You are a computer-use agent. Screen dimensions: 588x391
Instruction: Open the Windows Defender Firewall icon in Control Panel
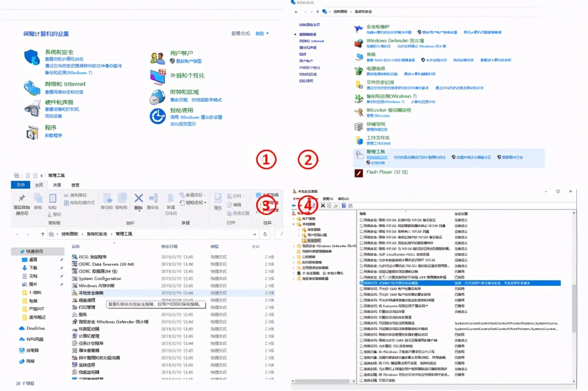click(359, 42)
